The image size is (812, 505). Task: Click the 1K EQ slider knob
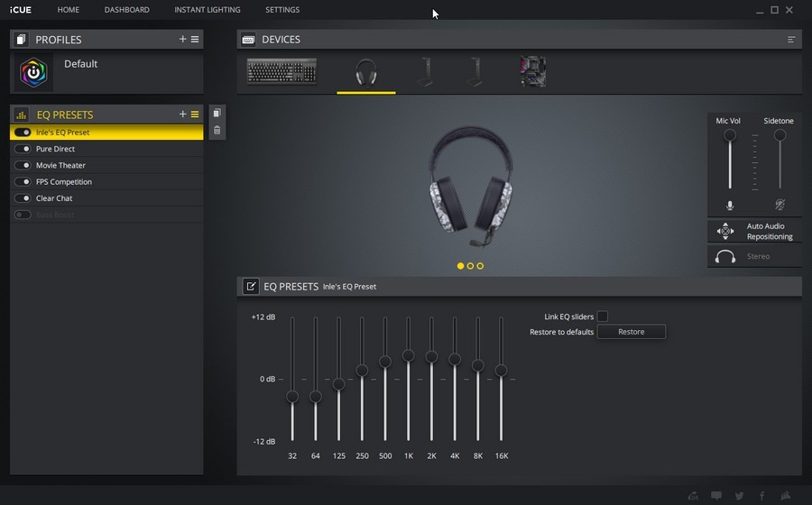pos(408,355)
